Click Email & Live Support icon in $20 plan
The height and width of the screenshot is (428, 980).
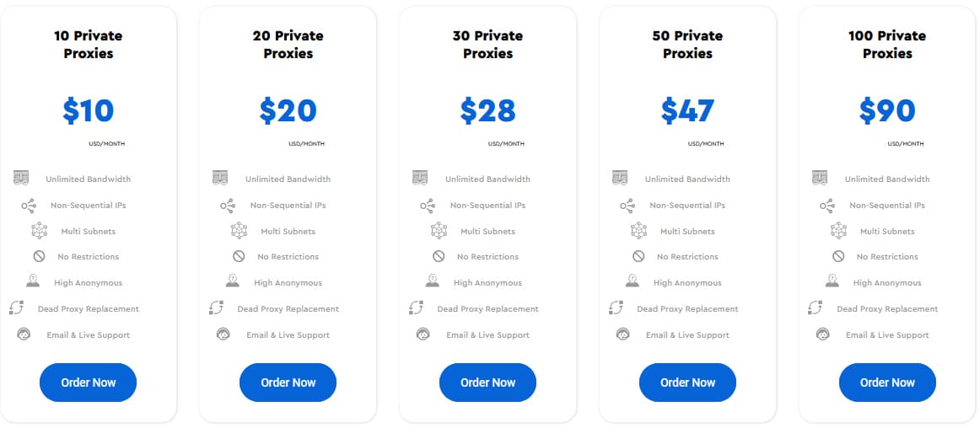click(223, 334)
